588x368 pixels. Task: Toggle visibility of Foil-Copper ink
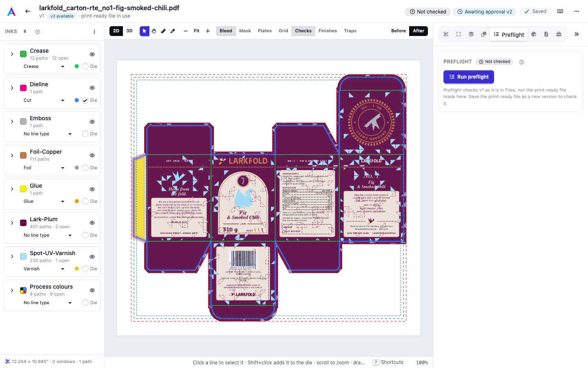92,155
